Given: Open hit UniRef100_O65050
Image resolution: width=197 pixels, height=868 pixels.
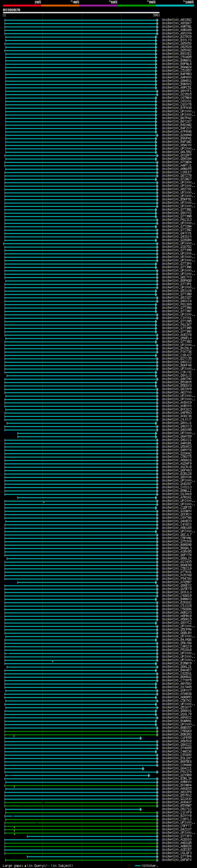Looking at the screenshot, I should pos(177,43).
